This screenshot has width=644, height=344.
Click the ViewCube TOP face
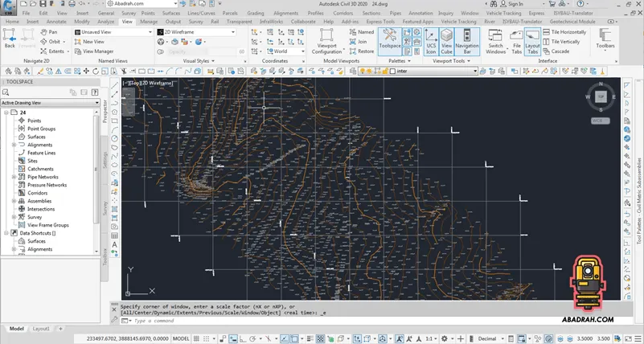pos(601,96)
